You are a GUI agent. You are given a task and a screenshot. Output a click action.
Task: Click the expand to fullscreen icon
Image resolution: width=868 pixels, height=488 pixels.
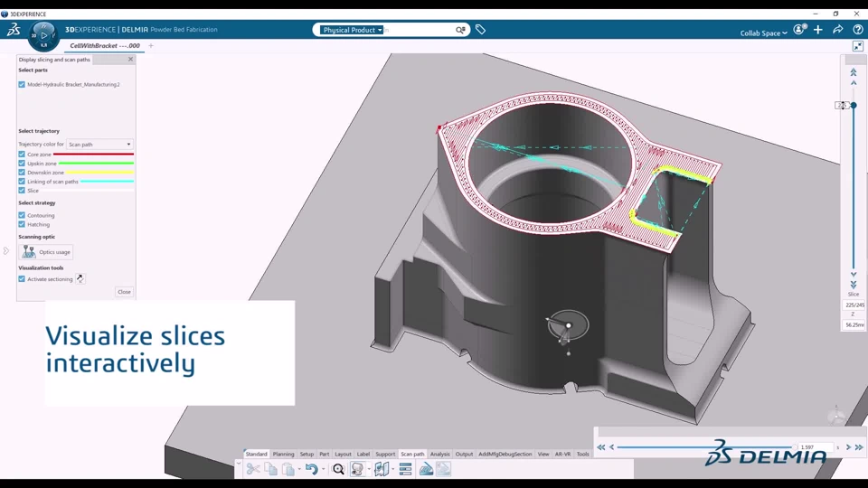[x=857, y=46]
